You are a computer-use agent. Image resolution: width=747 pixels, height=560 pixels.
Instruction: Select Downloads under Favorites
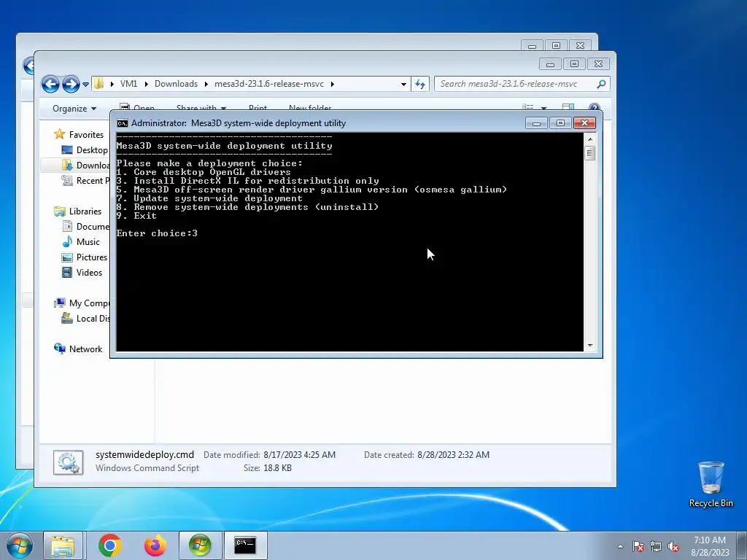[93, 166]
